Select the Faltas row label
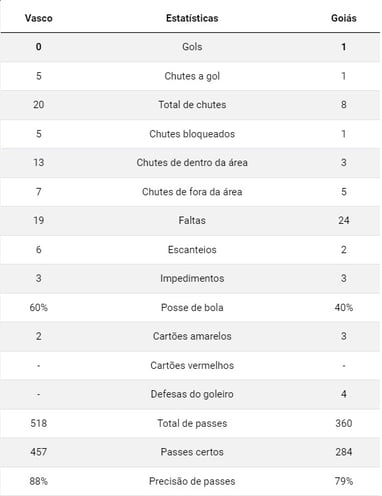The width and height of the screenshot is (382, 496). click(x=192, y=220)
